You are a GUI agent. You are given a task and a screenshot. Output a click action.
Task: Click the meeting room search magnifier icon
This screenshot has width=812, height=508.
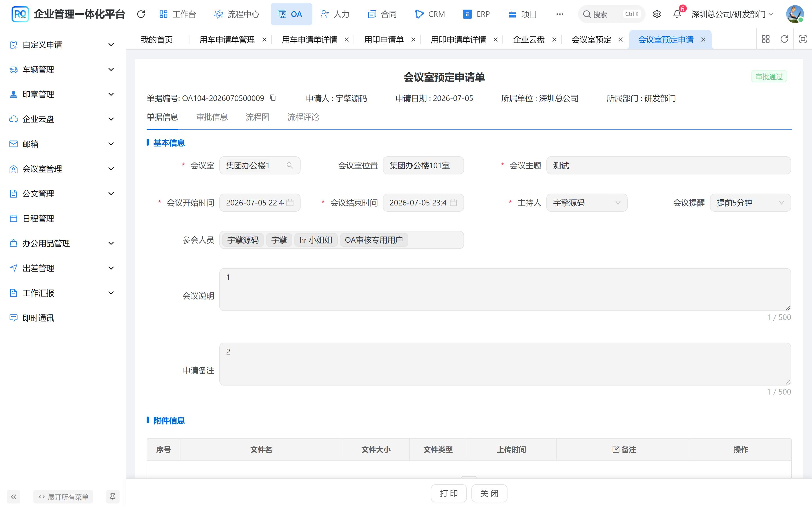click(290, 165)
